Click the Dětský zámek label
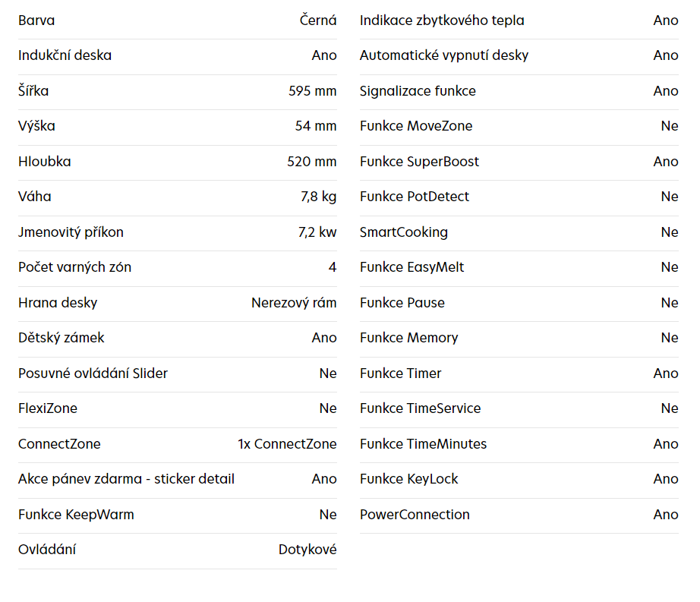This screenshot has height=602, width=700. tap(61, 338)
